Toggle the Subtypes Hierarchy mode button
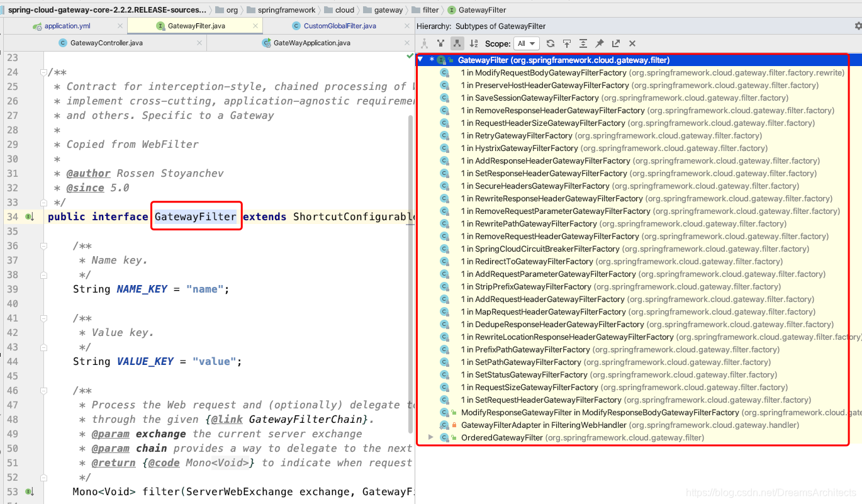862x504 pixels. (457, 43)
